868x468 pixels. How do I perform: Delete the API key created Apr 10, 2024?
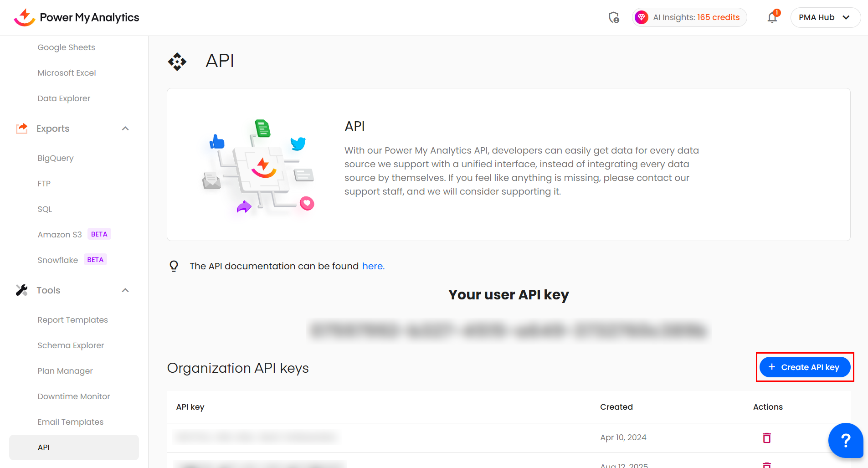coord(767,437)
